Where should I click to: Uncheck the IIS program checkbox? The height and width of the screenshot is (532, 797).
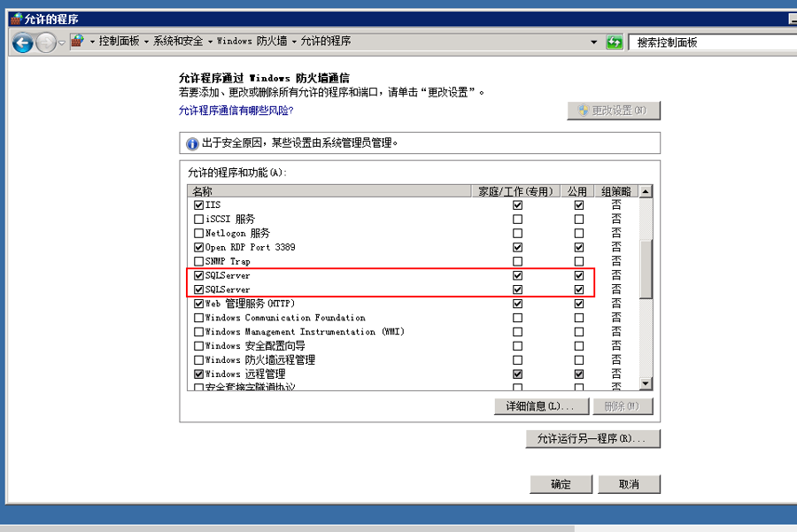click(198, 205)
